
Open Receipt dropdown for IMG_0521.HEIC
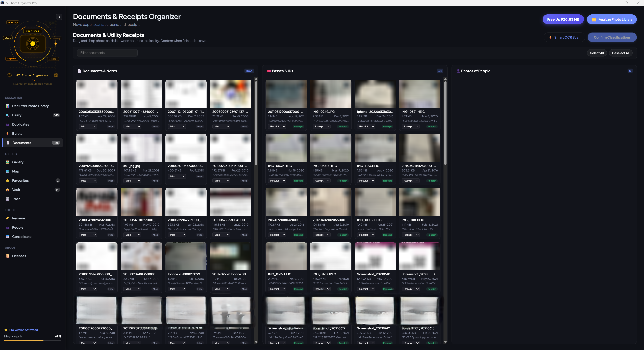[411, 127]
